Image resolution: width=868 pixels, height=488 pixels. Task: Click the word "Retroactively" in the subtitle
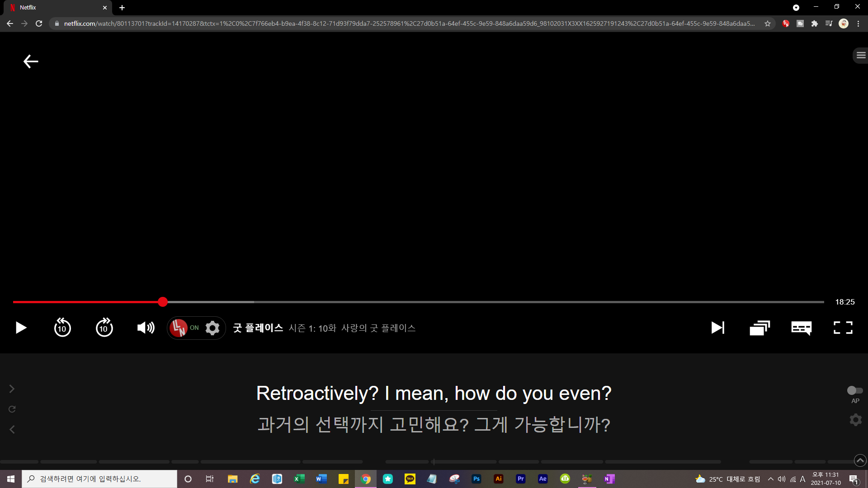click(x=313, y=393)
